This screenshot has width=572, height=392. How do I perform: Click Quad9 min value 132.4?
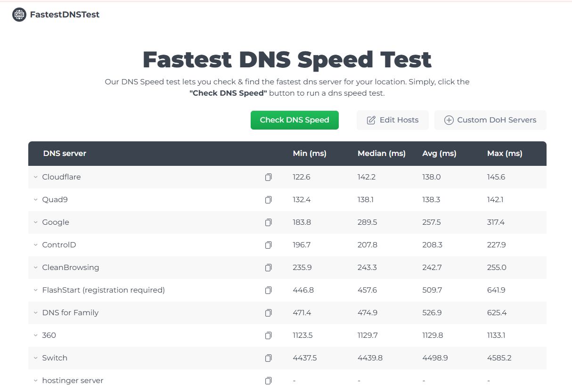[302, 200]
